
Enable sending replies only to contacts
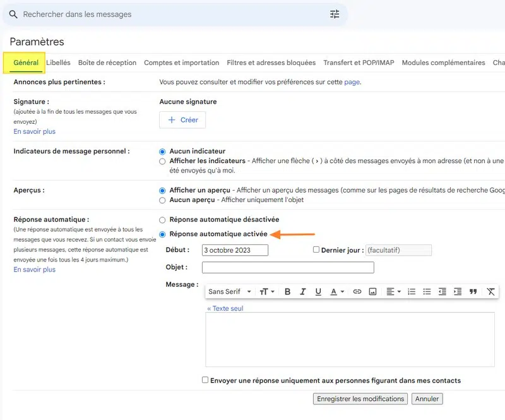(x=205, y=380)
